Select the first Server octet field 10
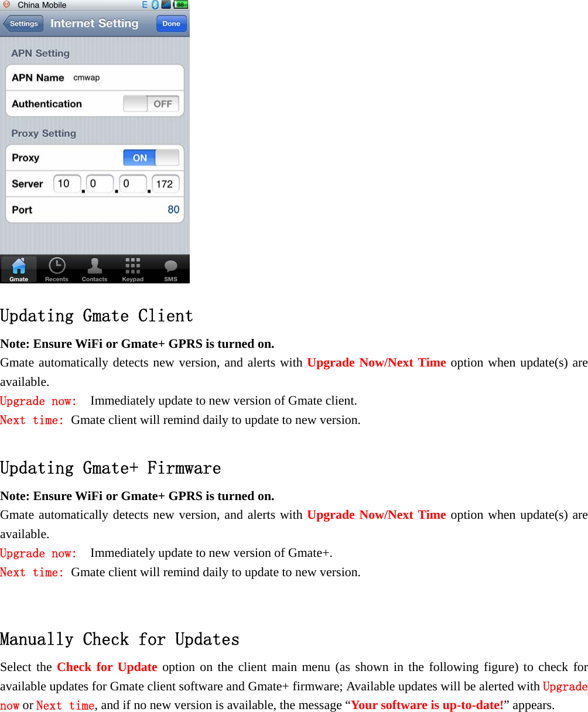Viewport: 588px width, 712px height. (67, 184)
